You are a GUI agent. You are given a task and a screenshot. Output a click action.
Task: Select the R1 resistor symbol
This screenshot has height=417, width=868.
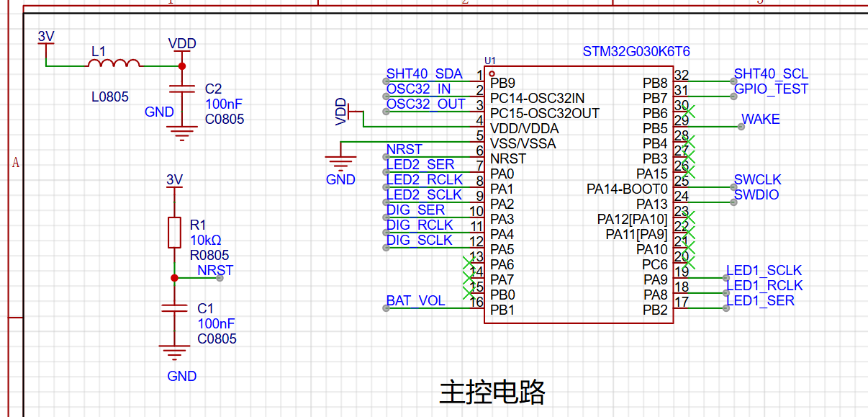pos(174,232)
